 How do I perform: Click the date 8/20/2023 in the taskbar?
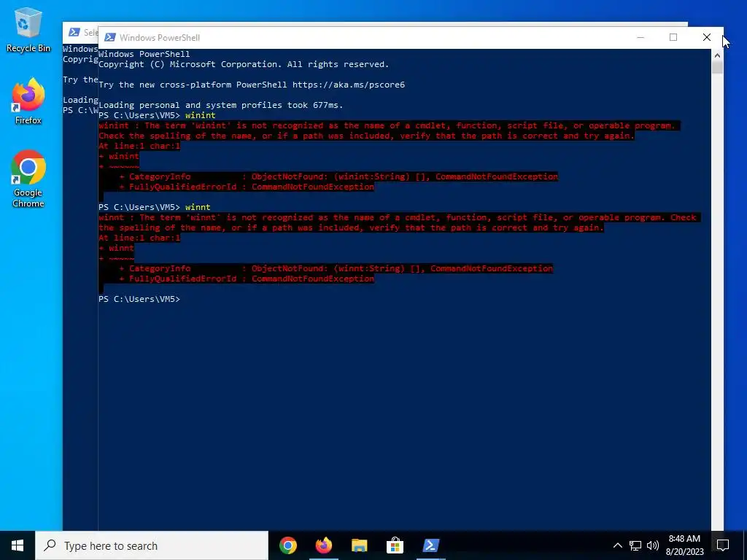coord(684,553)
